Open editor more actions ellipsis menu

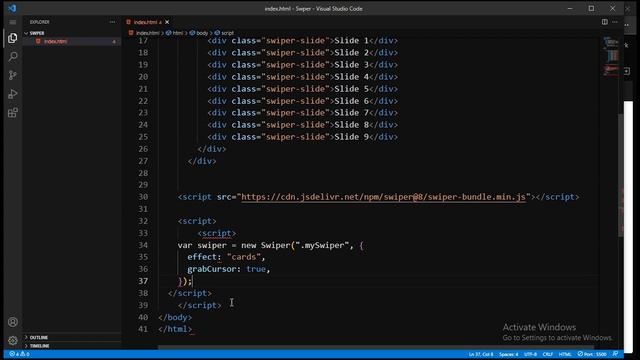615,22
